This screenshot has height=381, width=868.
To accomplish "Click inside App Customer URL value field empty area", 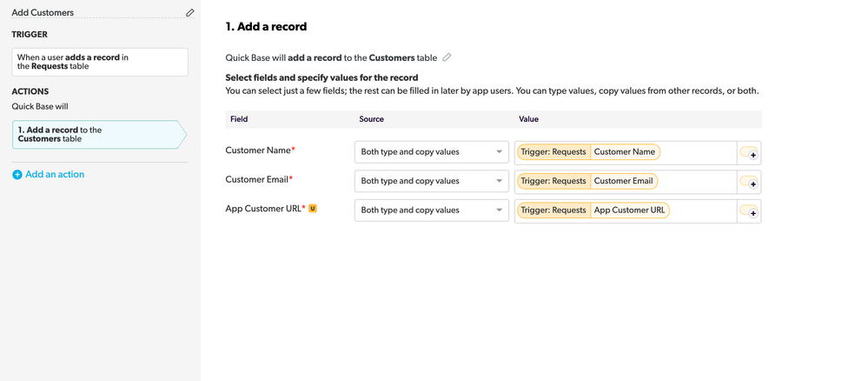I will click(703, 211).
